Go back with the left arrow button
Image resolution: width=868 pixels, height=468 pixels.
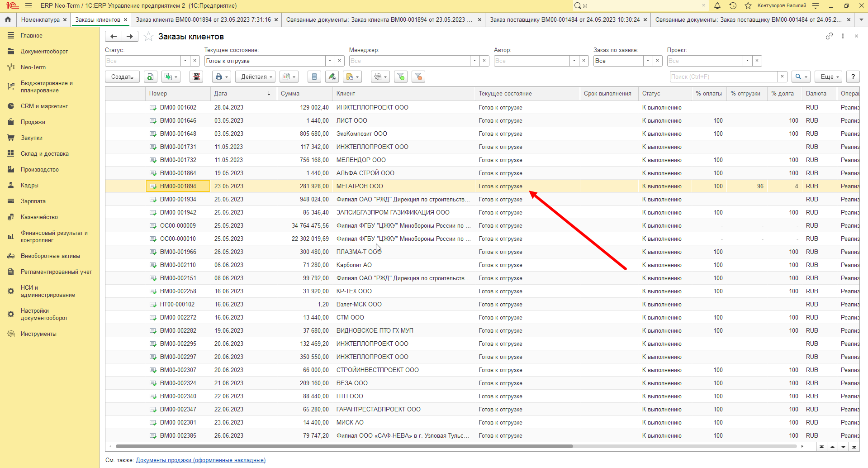point(114,37)
